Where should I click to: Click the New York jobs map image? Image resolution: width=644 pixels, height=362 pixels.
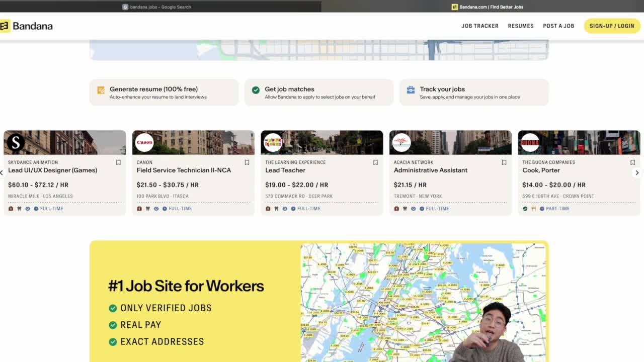click(x=423, y=303)
